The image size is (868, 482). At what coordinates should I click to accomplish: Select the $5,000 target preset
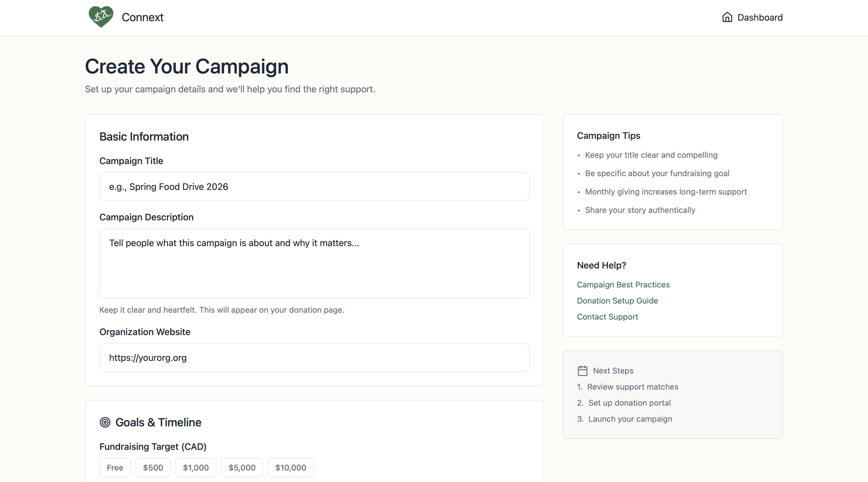click(x=242, y=468)
